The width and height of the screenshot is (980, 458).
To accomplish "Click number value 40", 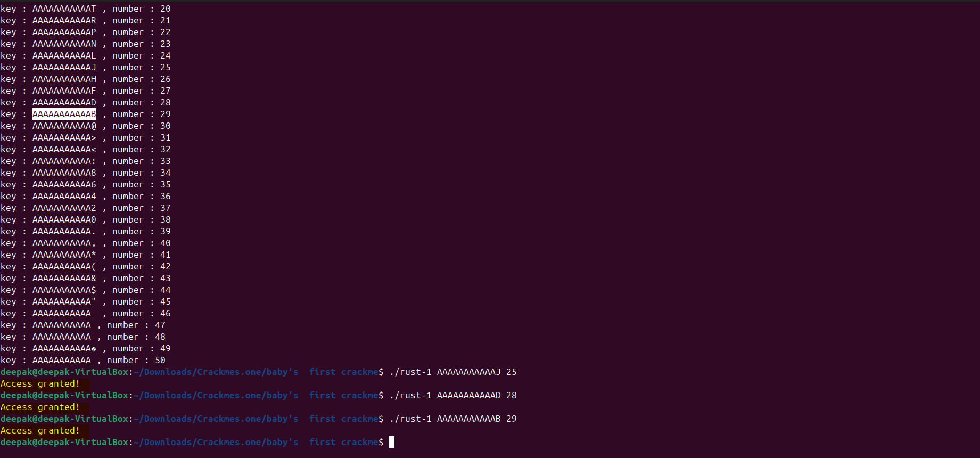I will pos(166,243).
